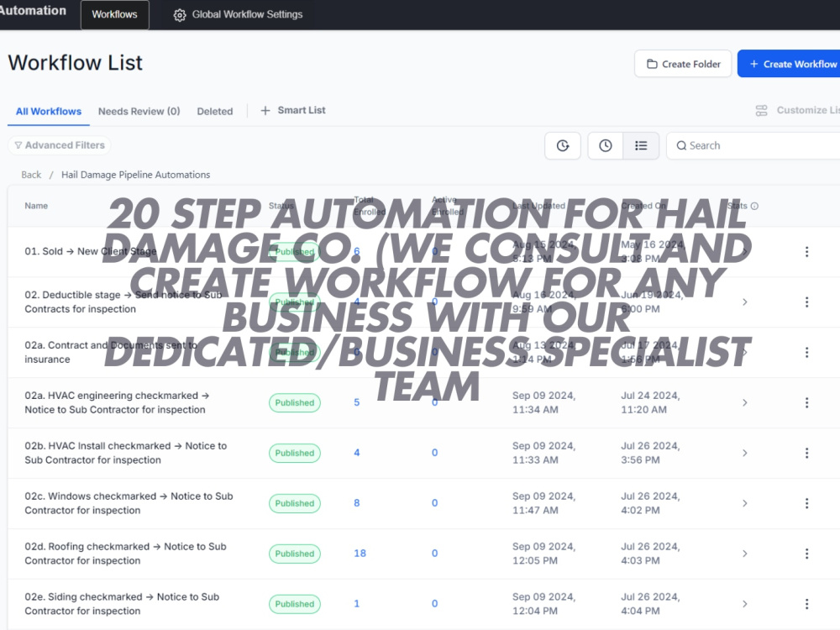Add a new Smart List
840x630 pixels.
click(x=293, y=110)
